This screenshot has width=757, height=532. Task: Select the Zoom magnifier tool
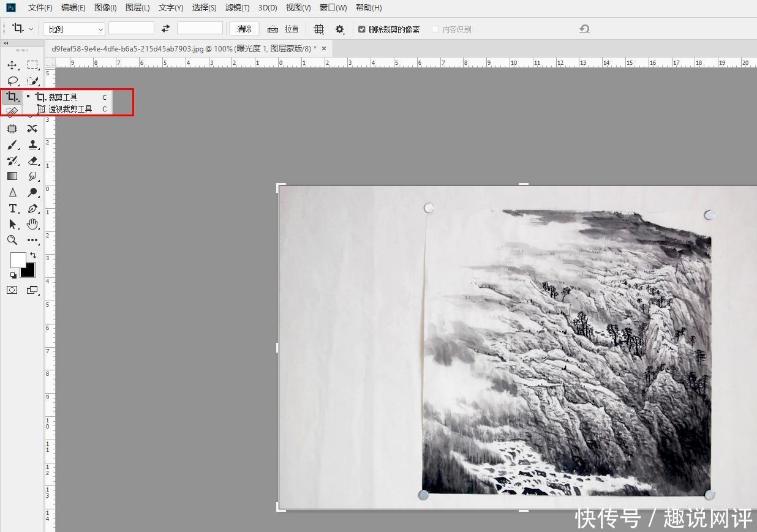pos(12,240)
